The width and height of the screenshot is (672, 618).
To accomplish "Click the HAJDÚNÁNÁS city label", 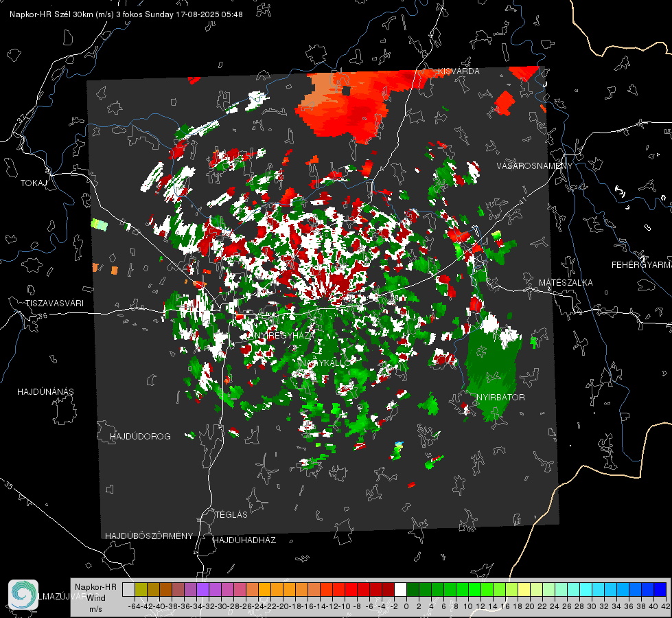I will point(45,392).
